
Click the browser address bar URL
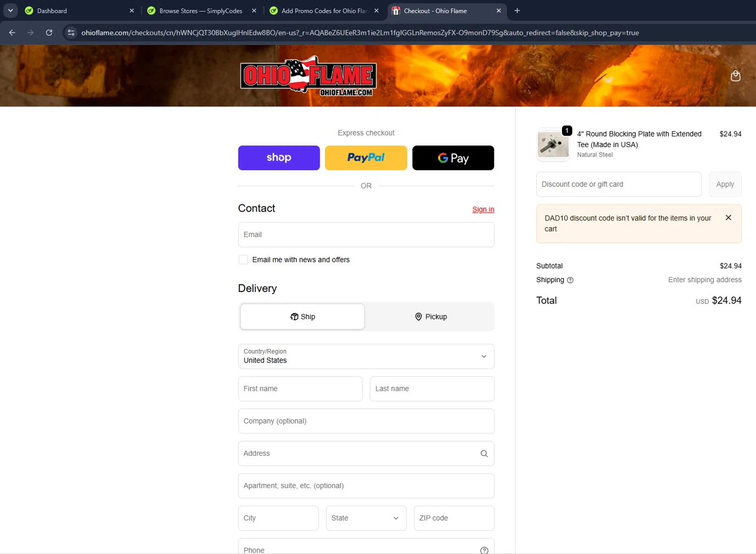pyautogui.click(x=360, y=33)
